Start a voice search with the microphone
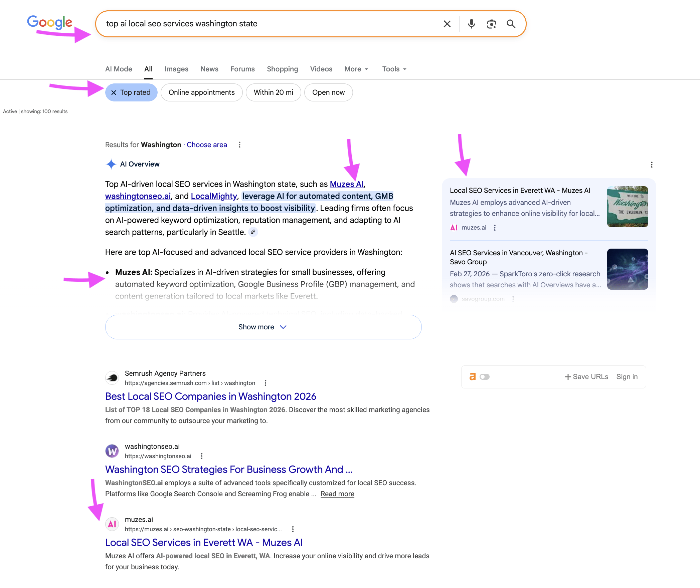The height and width of the screenshot is (588, 700). [x=471, y=24]
